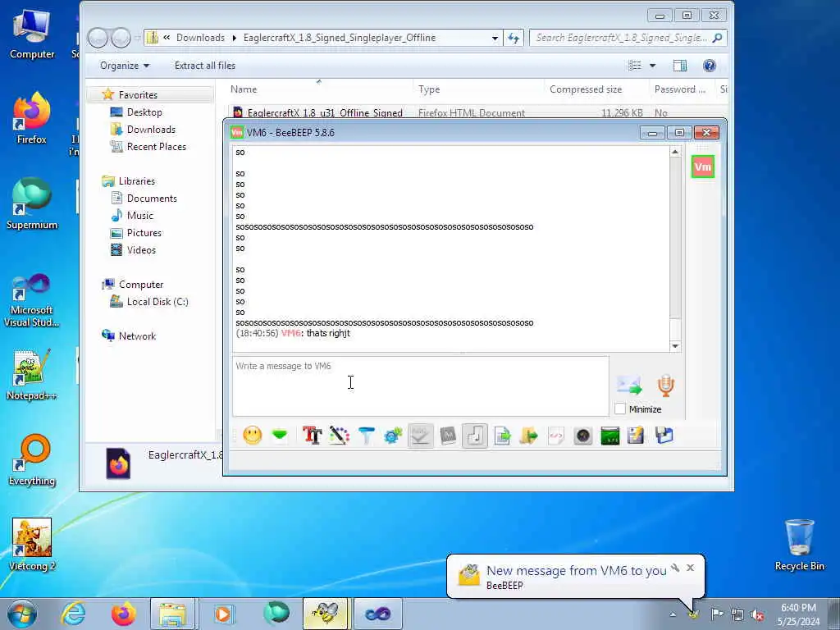
Task: Open notification options wrench icon in balloon
Action: [x=676, y=568]
